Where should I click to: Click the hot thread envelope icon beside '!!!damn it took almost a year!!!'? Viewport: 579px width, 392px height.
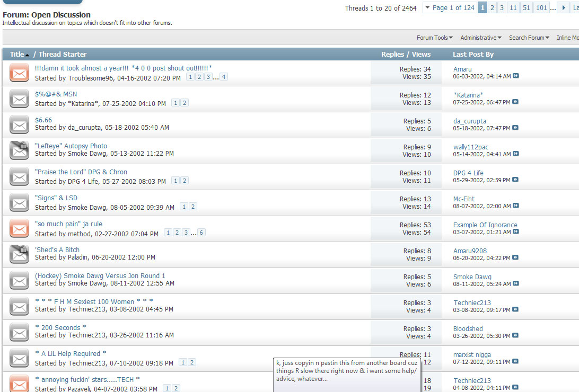pos(19,73)
